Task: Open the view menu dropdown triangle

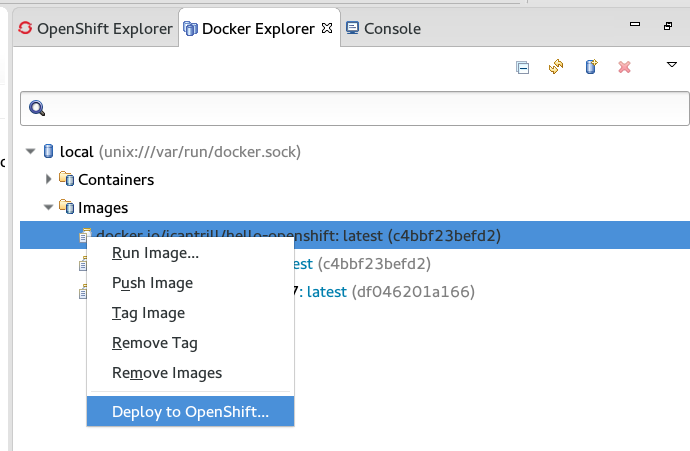Action: [672, 66]
